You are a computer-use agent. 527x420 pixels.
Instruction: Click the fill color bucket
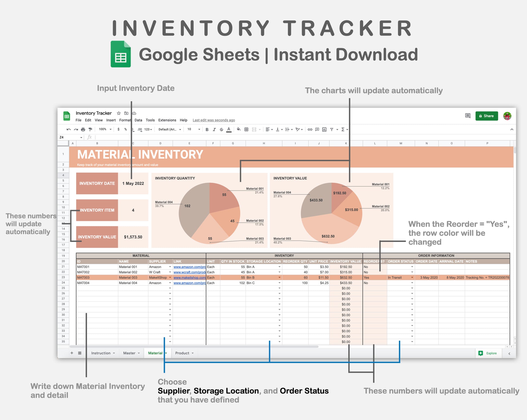click(238, 129)
